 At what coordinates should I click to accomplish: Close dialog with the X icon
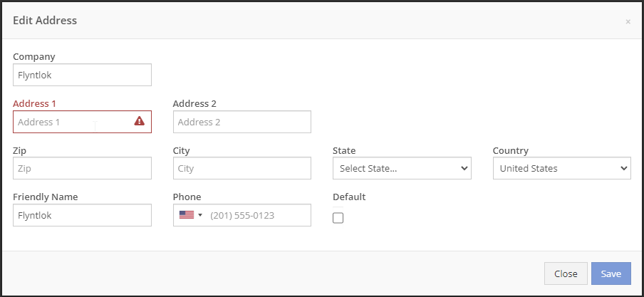pos(628,22)
